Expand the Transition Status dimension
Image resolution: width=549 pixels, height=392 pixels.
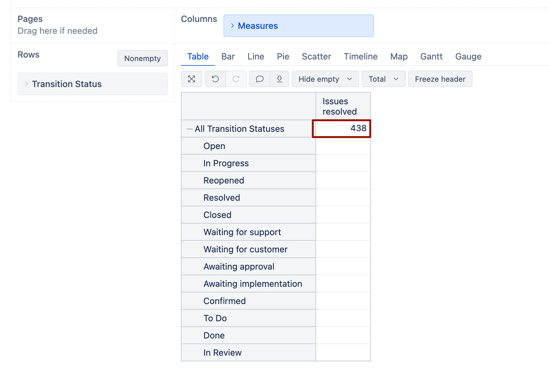27,84
